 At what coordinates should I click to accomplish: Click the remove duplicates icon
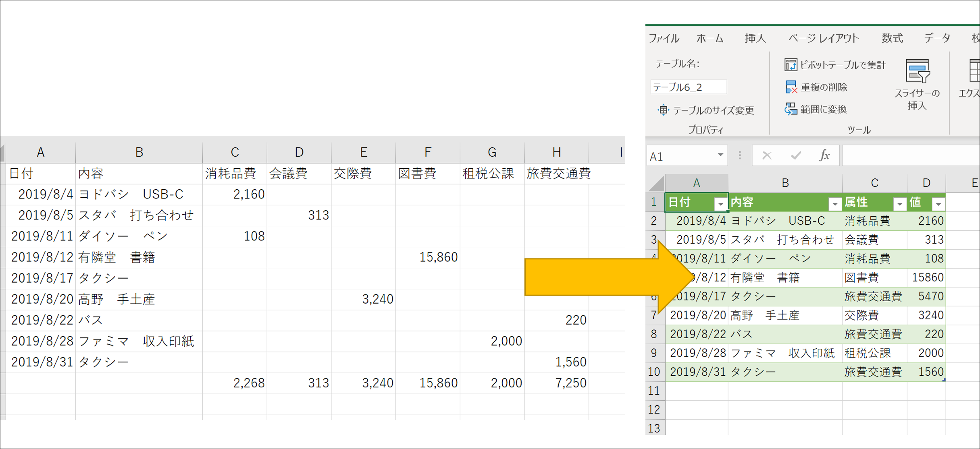click(x=791, y=87)
